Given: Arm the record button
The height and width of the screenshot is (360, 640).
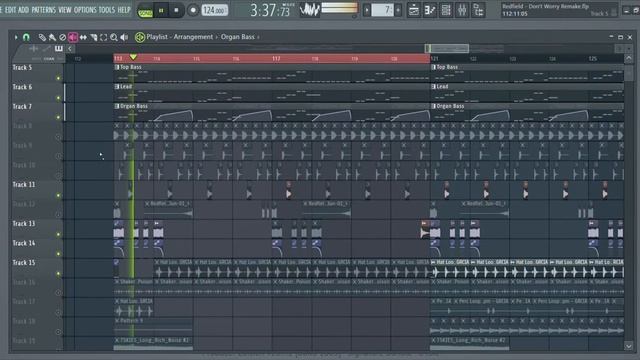Looking at the screenshot, I should pyautogui.click(x=193, y=10).
